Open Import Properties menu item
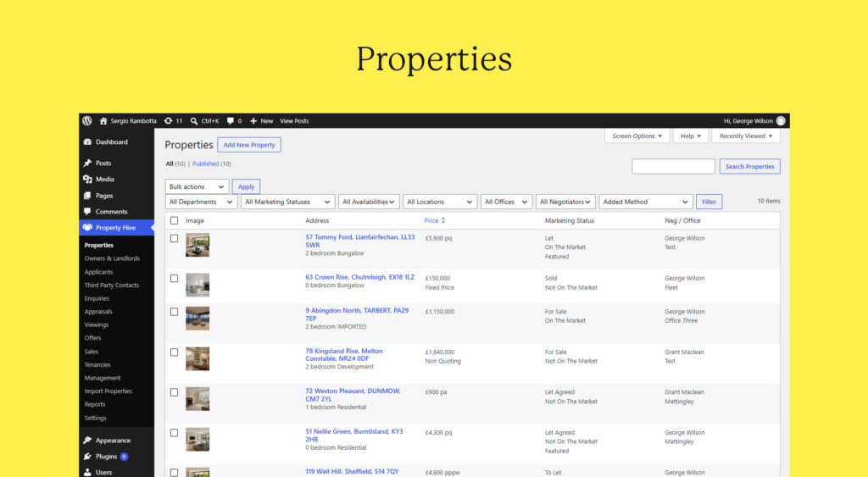This screenshot has width=868, height=477. point(108,391)
